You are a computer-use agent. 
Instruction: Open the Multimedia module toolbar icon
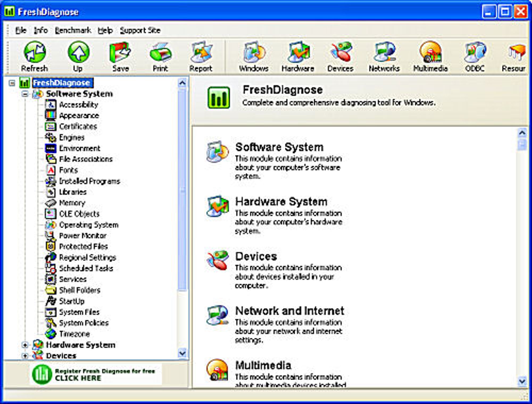430,52
